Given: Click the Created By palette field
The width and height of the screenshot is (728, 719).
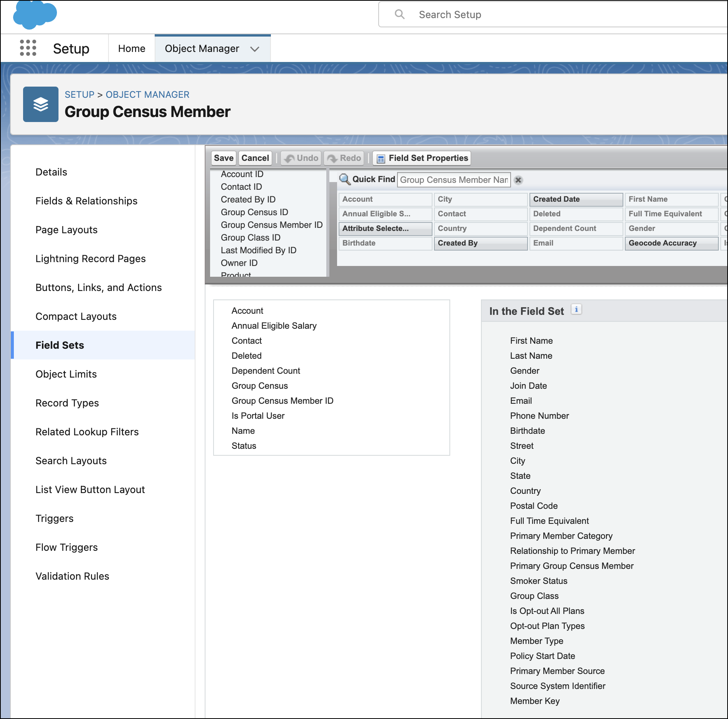Looking at the screenshot, I should pyautogui.click(x=481, y=243).
